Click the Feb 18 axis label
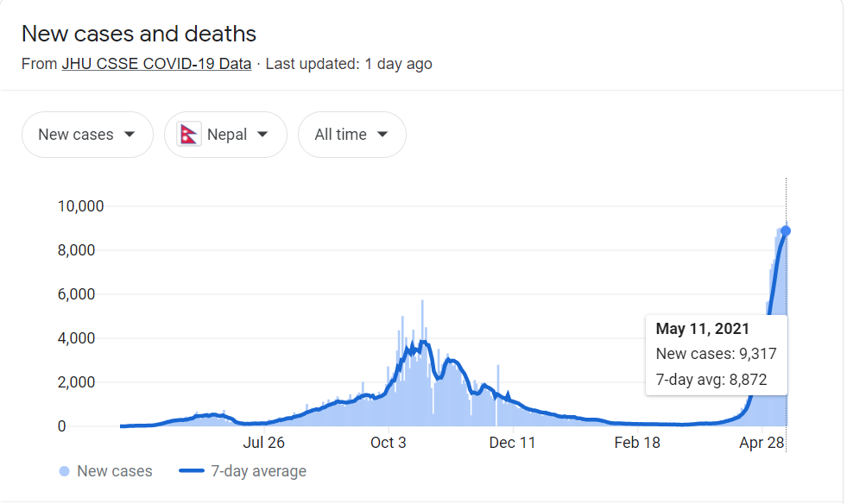 637,443
